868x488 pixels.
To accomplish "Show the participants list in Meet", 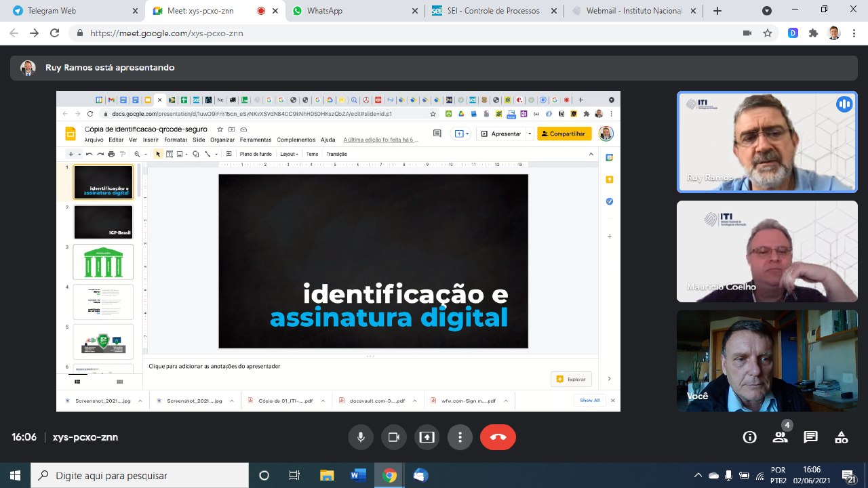I will 780,437.
